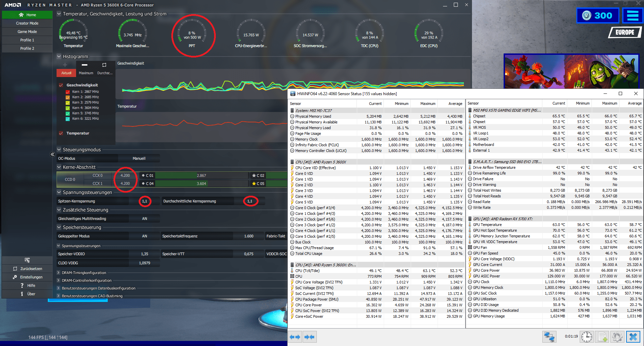Viewport: 644px width, 346px height.
Task: Open Creator Mode in the sidebar
Action: [27, 23]
